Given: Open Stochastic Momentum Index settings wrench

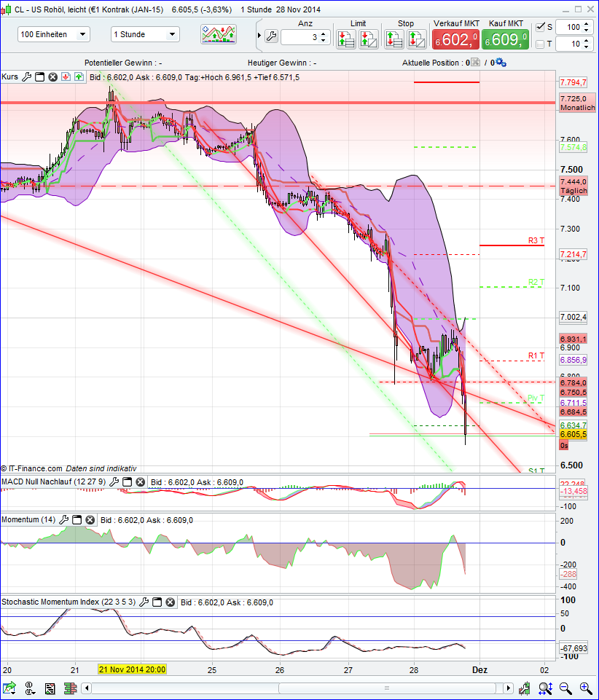Looking at the screenshot, I should 143,602.
